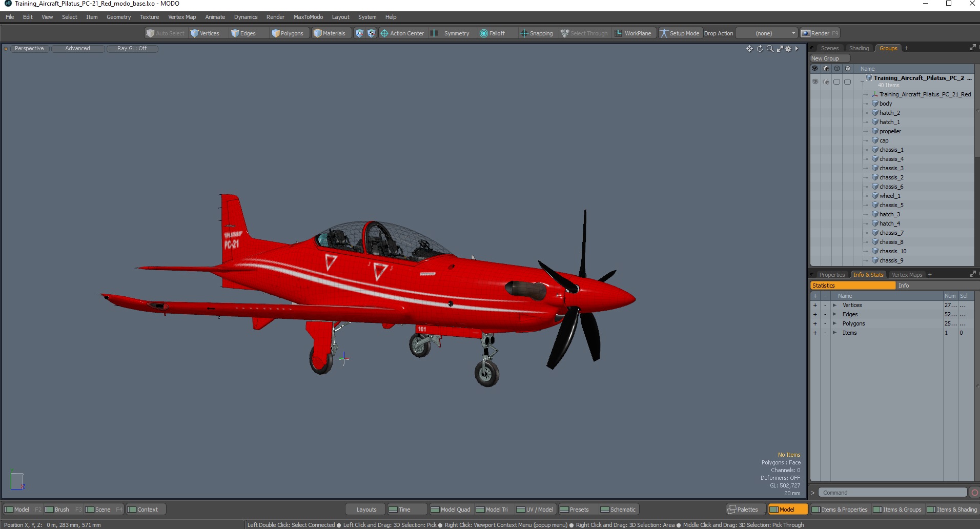Toggle Ray GL: Off

tap(132, 49)
